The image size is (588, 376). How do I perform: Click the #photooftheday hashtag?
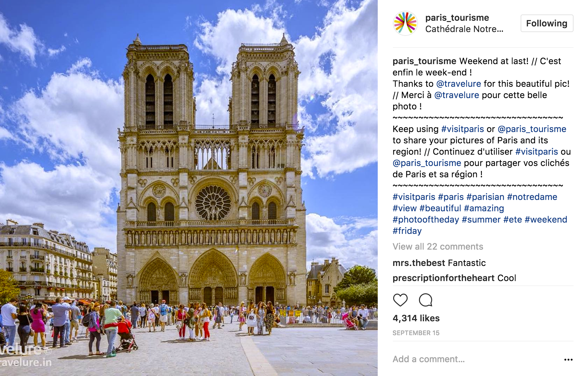[426, 219]
